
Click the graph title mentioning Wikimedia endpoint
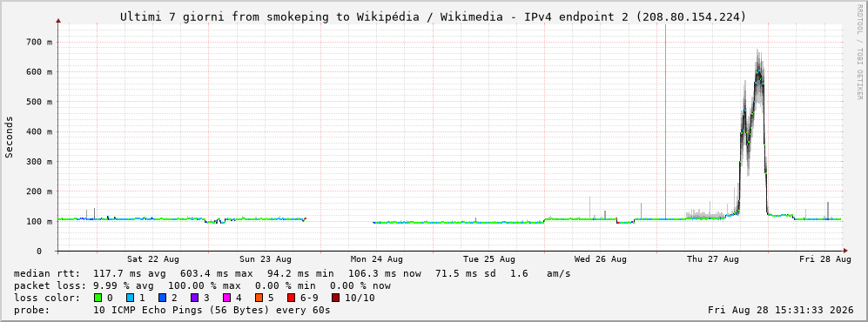pos(434,17)
